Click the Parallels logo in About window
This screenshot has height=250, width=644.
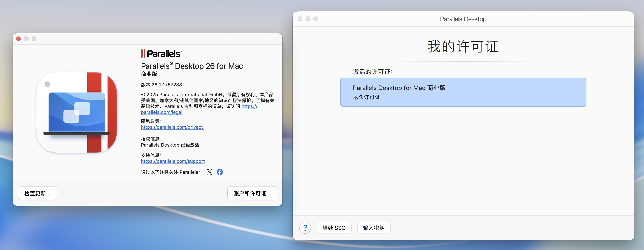[x=161, y=53]
